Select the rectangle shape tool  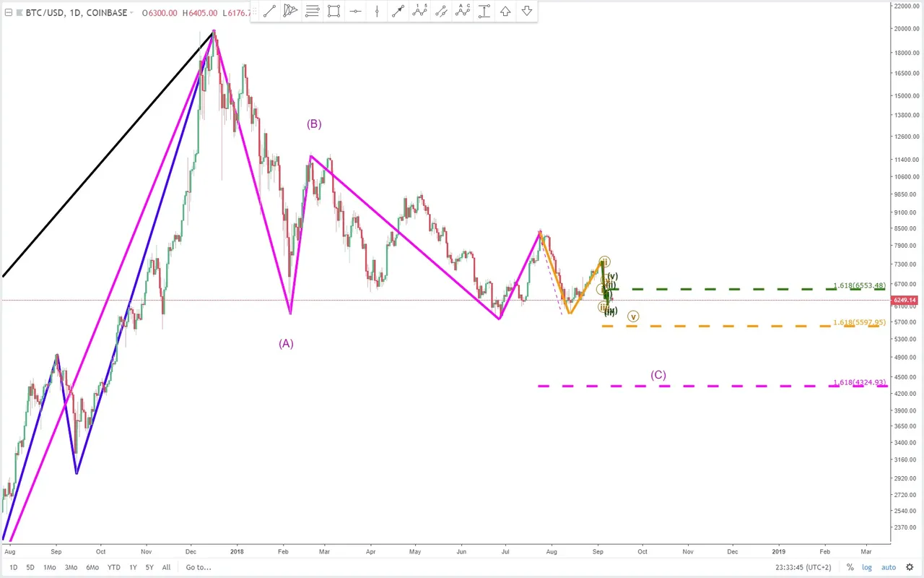(334, 11)
